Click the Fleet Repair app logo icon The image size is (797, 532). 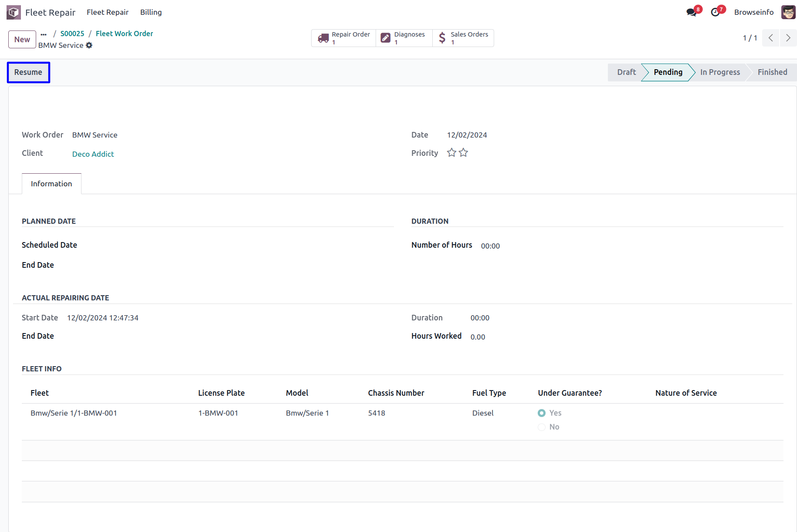click(x=14, y=12)
